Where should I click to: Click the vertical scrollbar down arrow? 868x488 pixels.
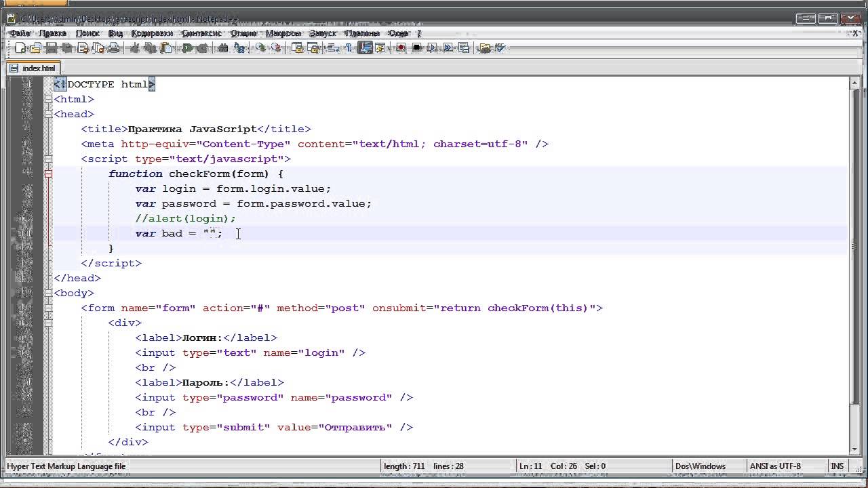(854, 449)
